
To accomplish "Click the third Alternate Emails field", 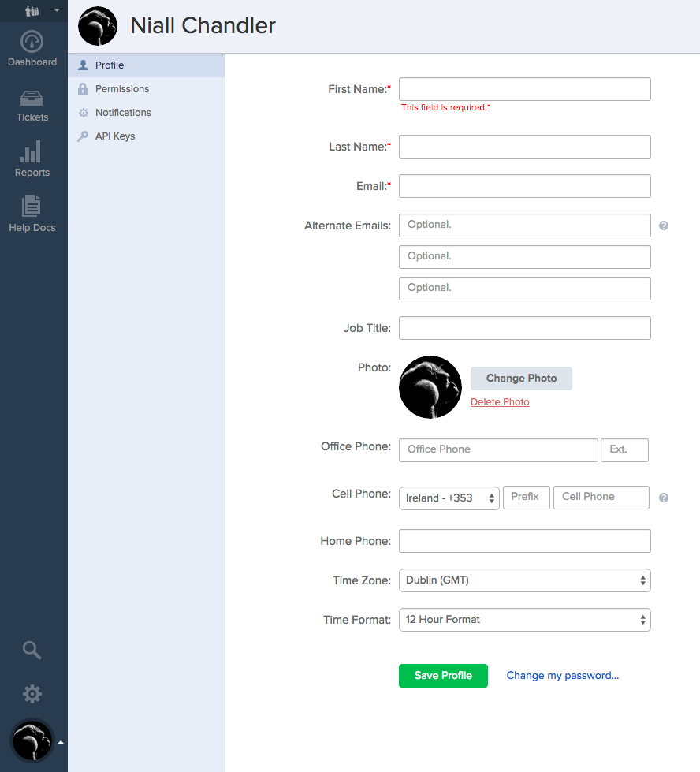I will pyautogui.click(x=525, y=289).
